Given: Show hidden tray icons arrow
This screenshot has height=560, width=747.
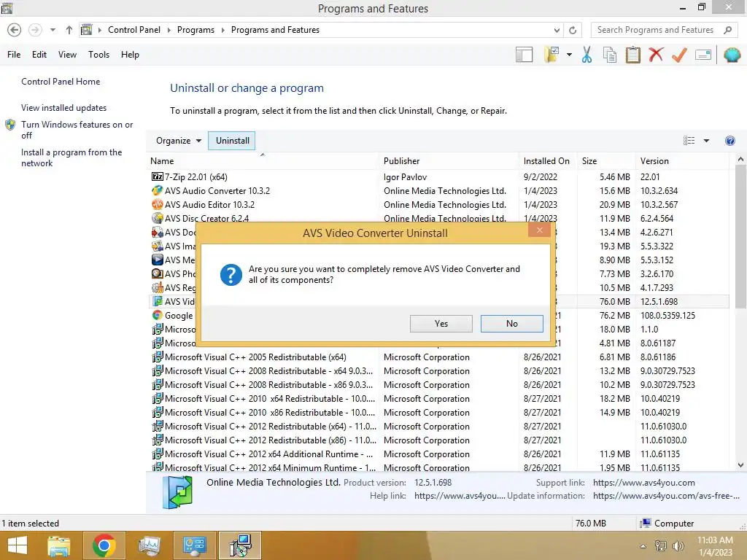Looking at the screenshot, I should click(643, 546).
